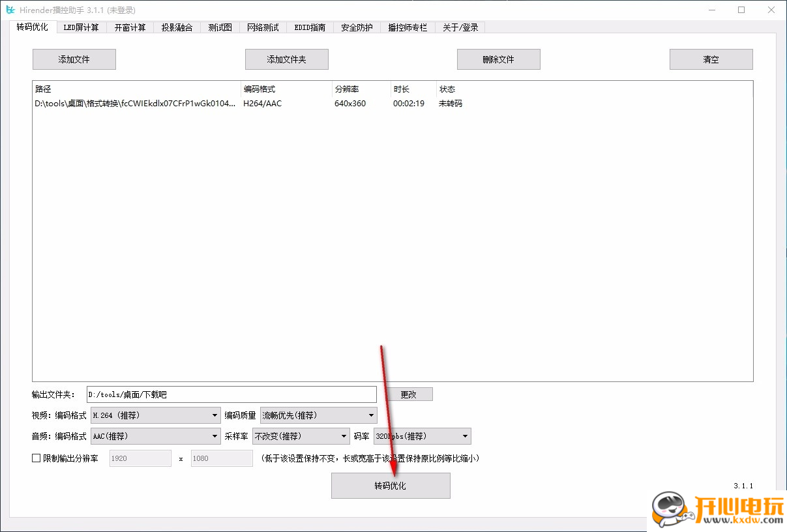787x532 pixels.
Task: Open the EDID指南 tab
Action: [x=310, y=27]
